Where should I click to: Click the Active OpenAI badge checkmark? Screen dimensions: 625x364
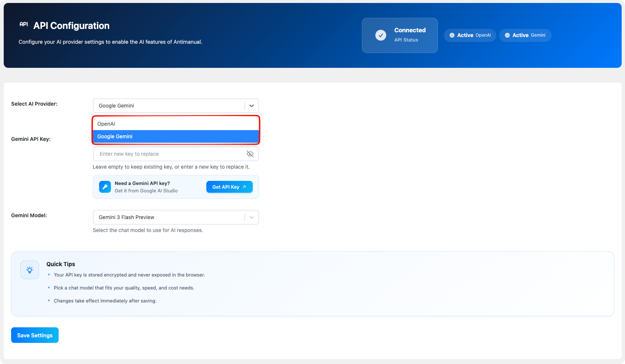click(452, 35)
